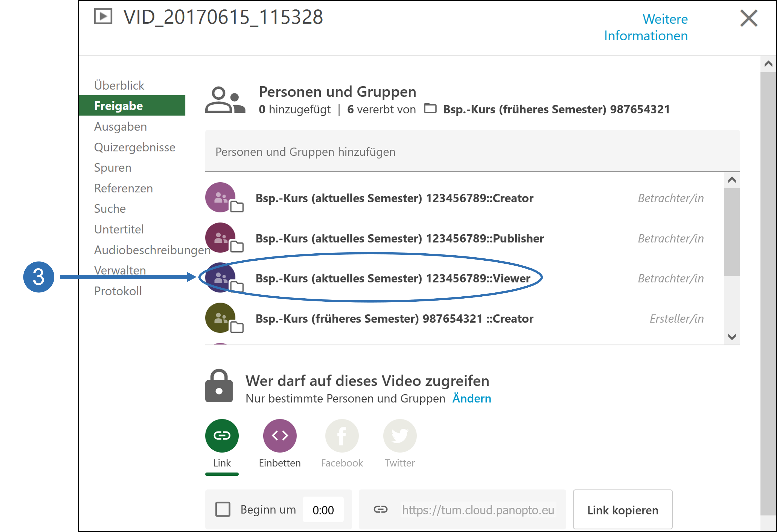Click Ändern to change access settings

pos(472,399)
